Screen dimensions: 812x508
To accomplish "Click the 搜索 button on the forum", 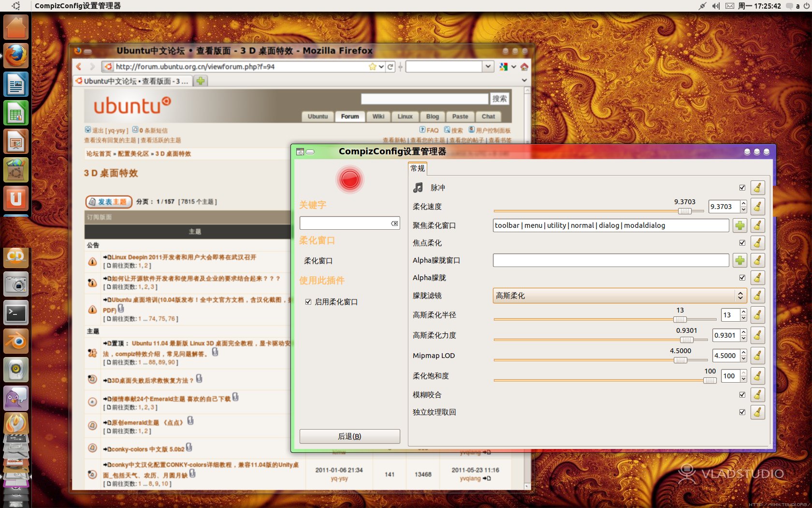I will coord(499,99).
